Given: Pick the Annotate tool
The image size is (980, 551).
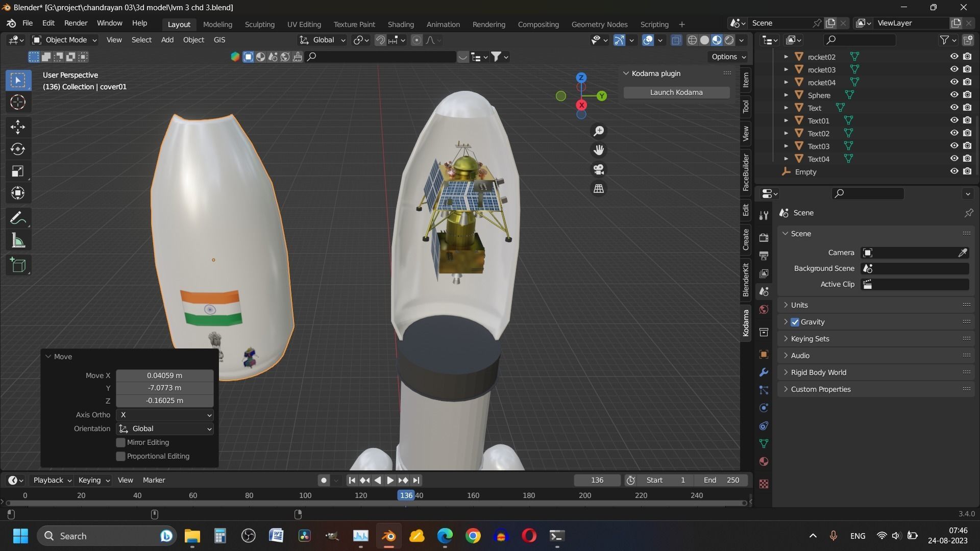Looking at the screenshot, I should tap(18, 218).
